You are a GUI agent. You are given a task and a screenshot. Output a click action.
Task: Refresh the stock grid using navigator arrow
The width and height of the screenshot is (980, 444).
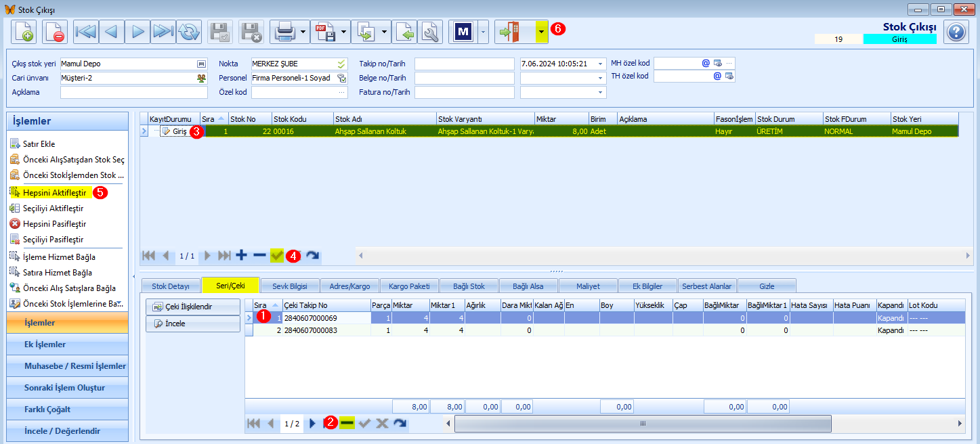(x=312, y=255)
